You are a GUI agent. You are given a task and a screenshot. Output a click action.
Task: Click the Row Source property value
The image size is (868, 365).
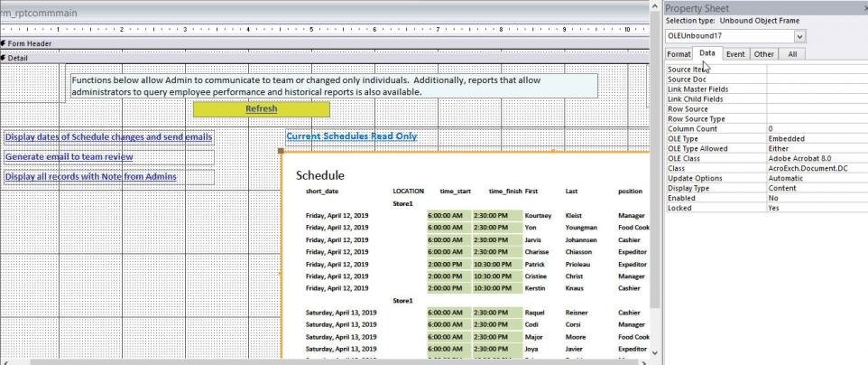coord(817,109)
